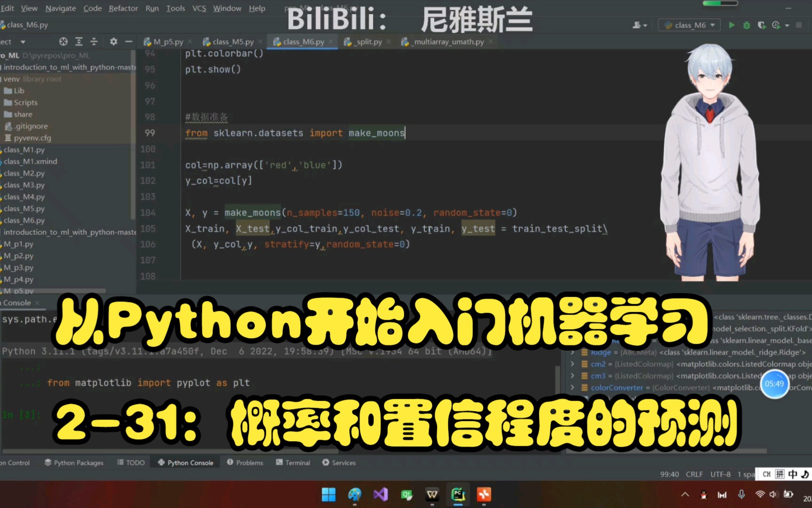Open the CRLF line separator selector
Image resolution: width=812 pixels, height=508 pixels.
[x=694, y=474]
